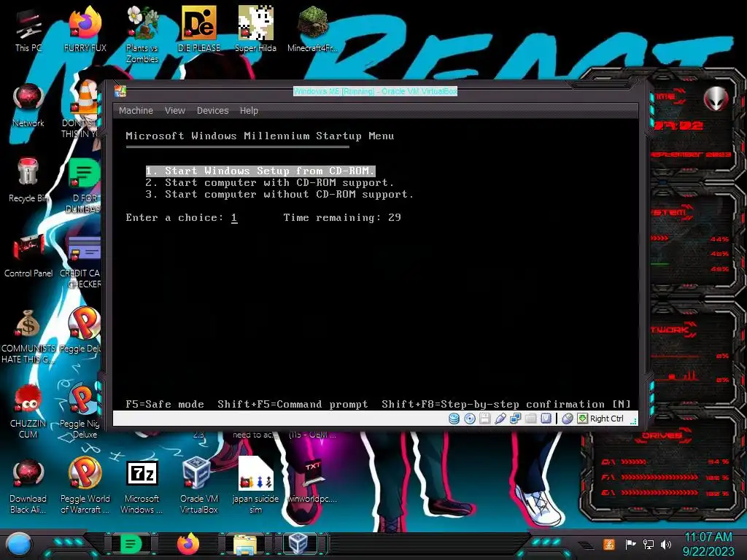Click the shared folders status icon

[531, 419]
